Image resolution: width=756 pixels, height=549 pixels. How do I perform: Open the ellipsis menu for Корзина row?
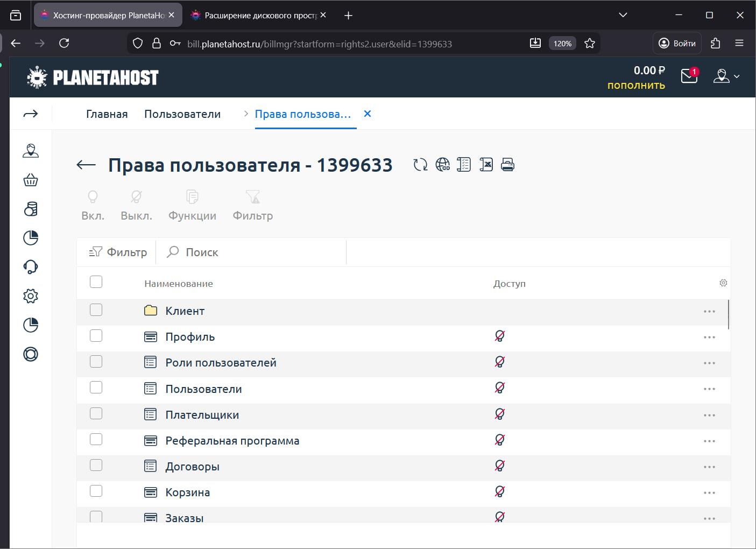[709, 492]
